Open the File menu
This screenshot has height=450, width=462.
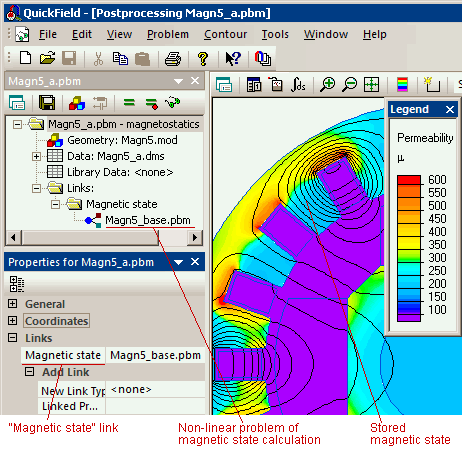[48, 34]
